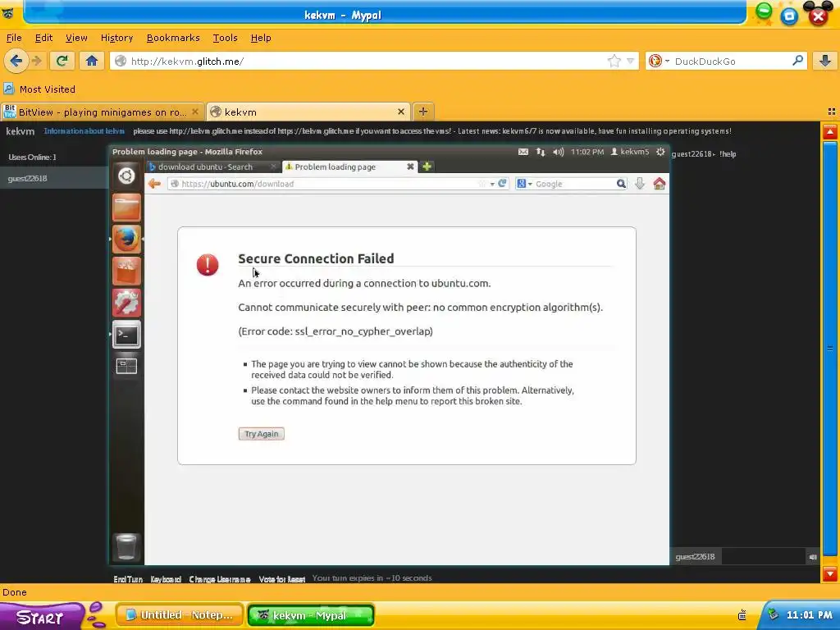The image size is (840, 630).
Task: Open the DuckDuckGo search engine selector
Action: click(659, 61)
